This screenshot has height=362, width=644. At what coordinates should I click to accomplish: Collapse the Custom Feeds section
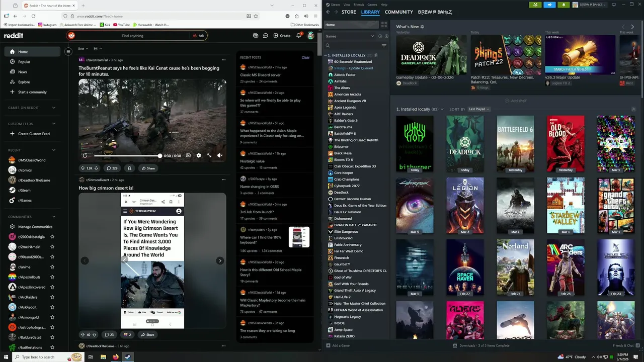[54, 124]
